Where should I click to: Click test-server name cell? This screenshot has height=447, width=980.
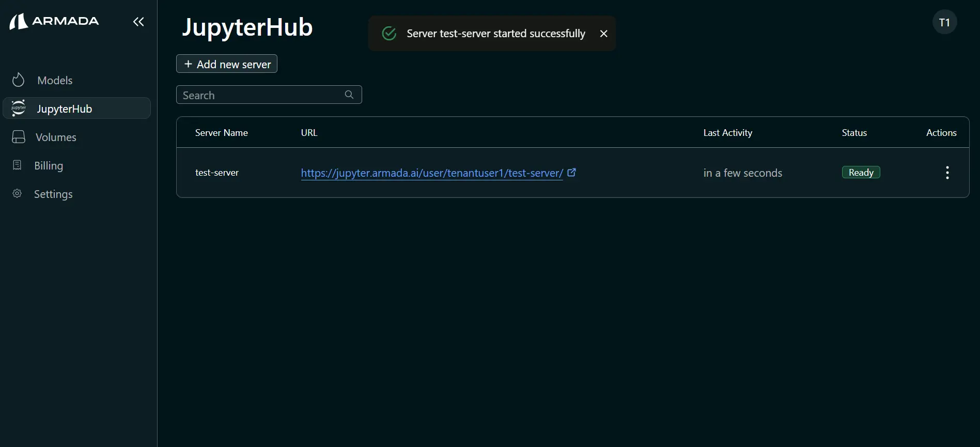tap(217, 173)
